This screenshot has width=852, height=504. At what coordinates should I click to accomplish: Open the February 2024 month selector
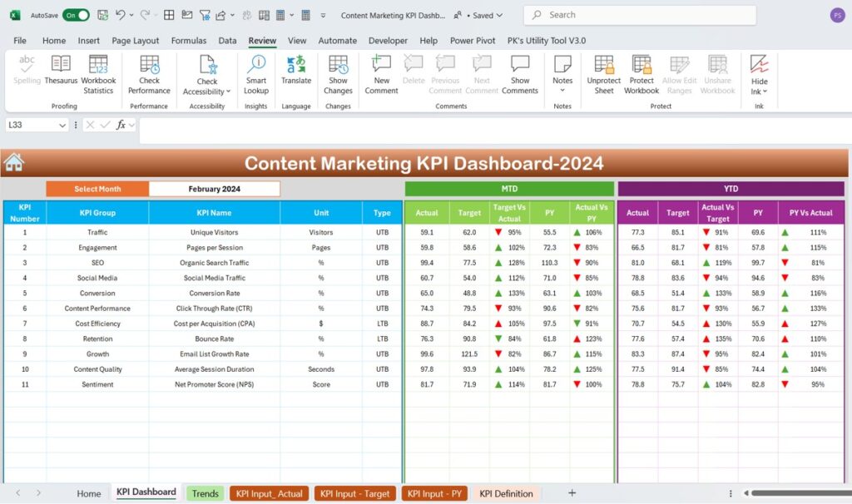tap(214, 189)
